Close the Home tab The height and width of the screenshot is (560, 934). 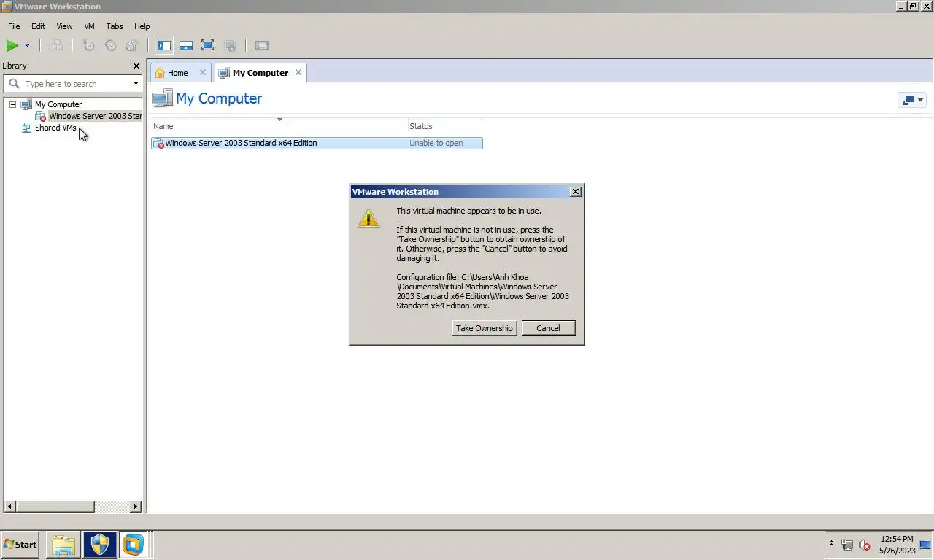pyautogui.click(x=203, y=72)
